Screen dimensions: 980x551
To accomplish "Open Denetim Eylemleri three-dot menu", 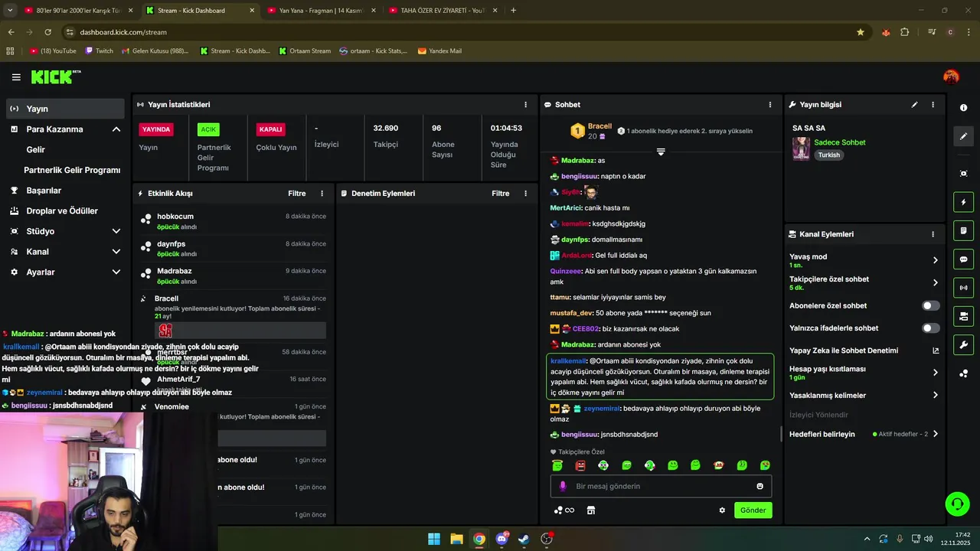I will 525,194.
